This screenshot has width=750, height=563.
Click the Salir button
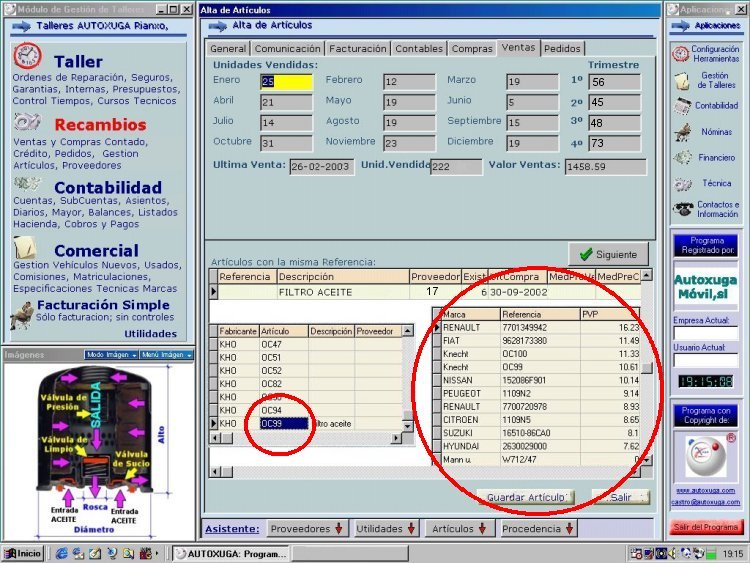pos(621,497)
